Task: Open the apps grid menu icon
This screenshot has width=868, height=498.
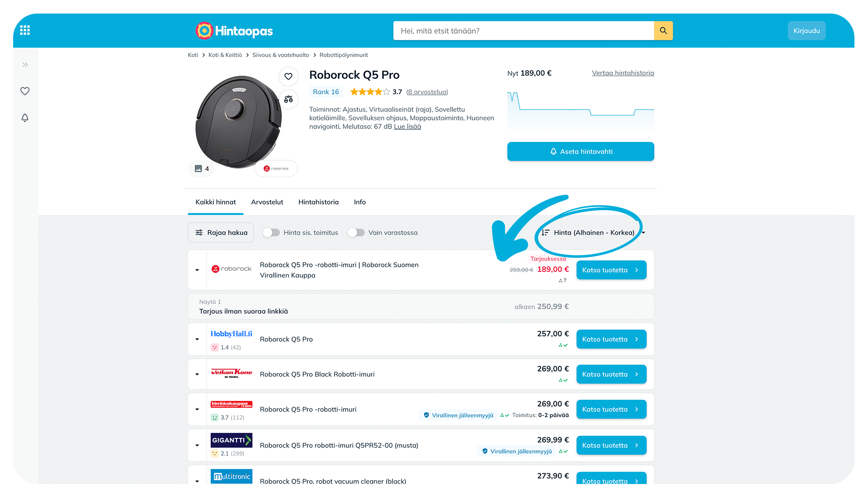Action: (x=25, y=30)
